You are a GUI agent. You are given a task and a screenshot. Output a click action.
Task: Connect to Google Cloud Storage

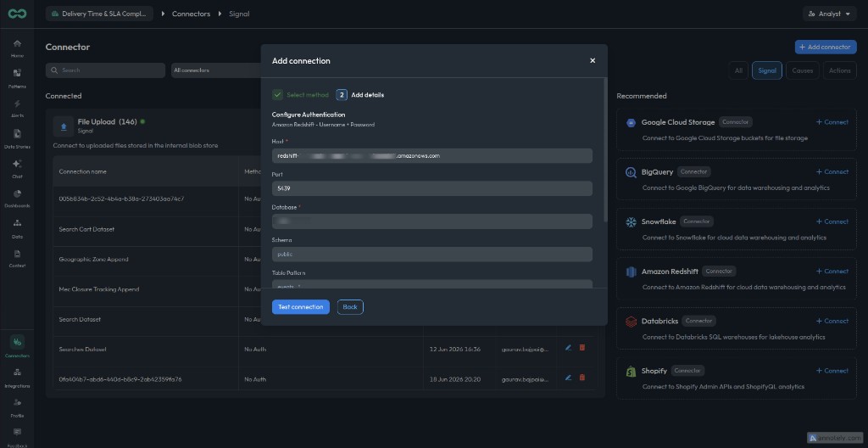coord(832,122)
